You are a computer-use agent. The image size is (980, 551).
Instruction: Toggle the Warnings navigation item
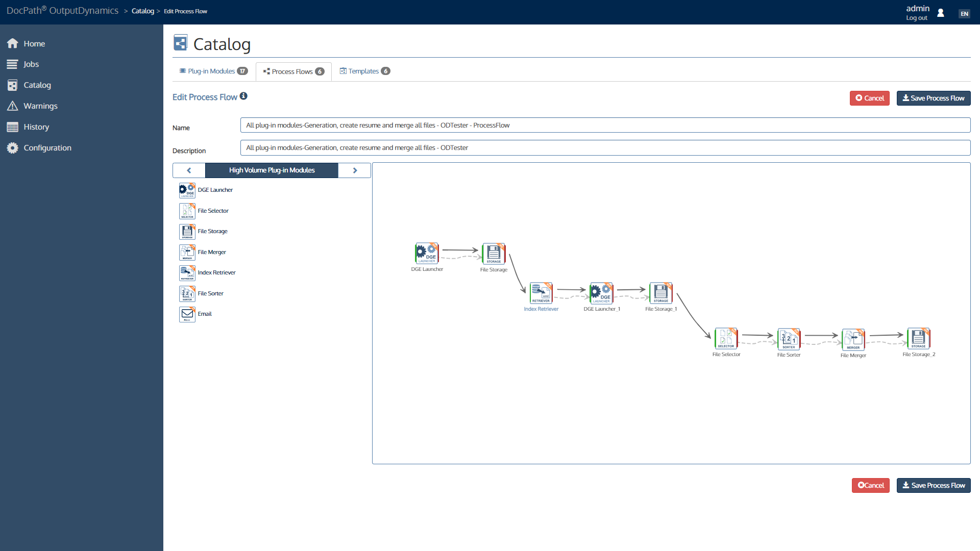tap(41, 106)
